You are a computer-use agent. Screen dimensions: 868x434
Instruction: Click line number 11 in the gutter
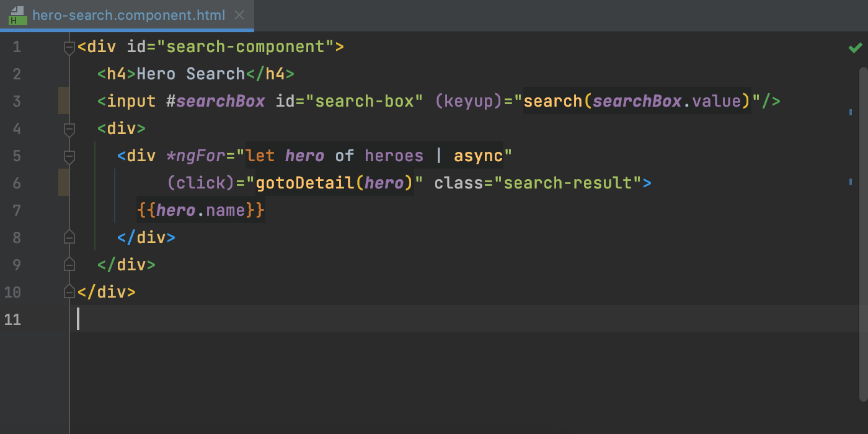point(12,320)
